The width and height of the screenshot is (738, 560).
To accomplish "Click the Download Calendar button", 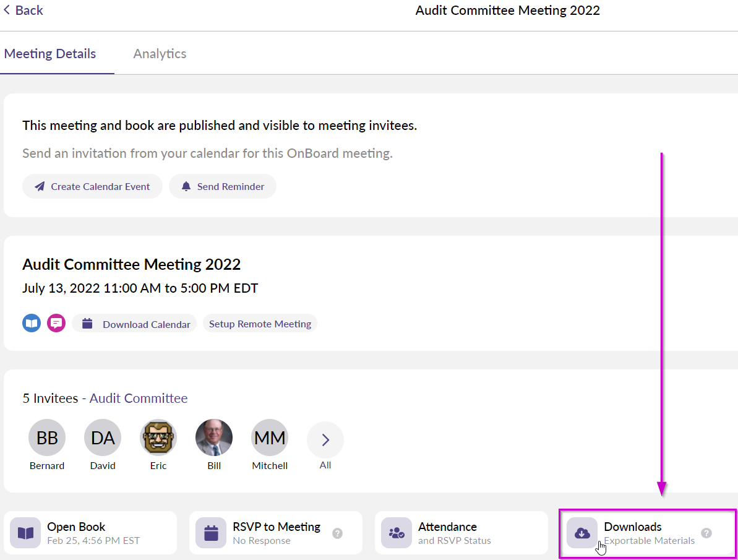I will point(135,324).
